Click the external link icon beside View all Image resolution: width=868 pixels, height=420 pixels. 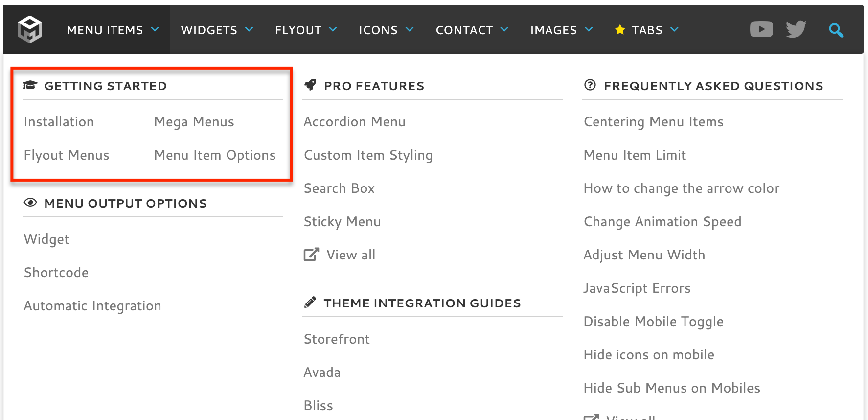(x=311, y=255)
